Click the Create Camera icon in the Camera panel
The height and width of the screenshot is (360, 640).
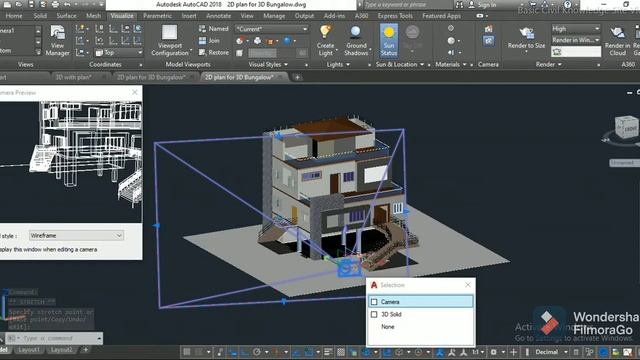click(489, 29)
